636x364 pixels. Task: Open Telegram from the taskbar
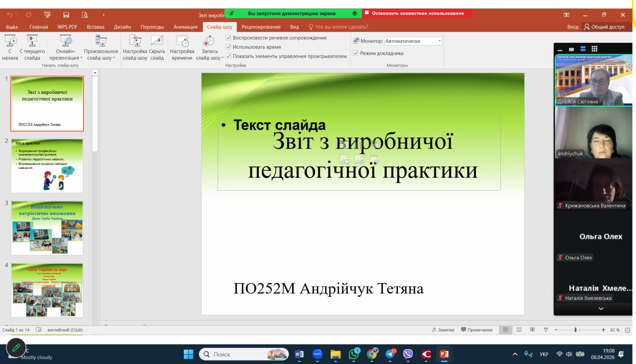pos(390,354)
